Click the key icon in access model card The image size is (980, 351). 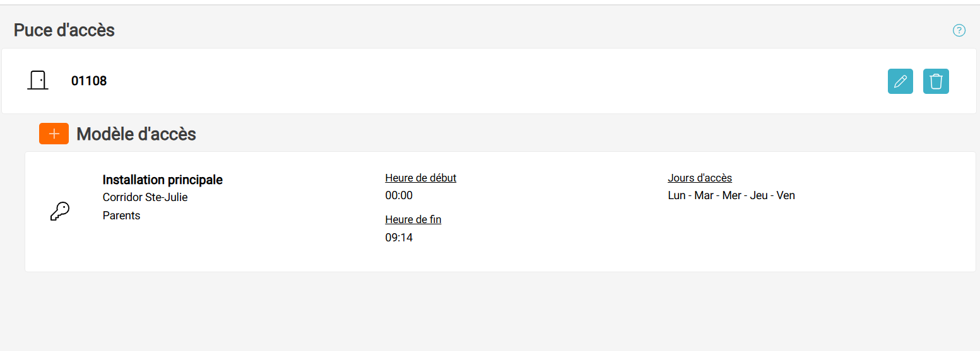click(x=59, y=212)
